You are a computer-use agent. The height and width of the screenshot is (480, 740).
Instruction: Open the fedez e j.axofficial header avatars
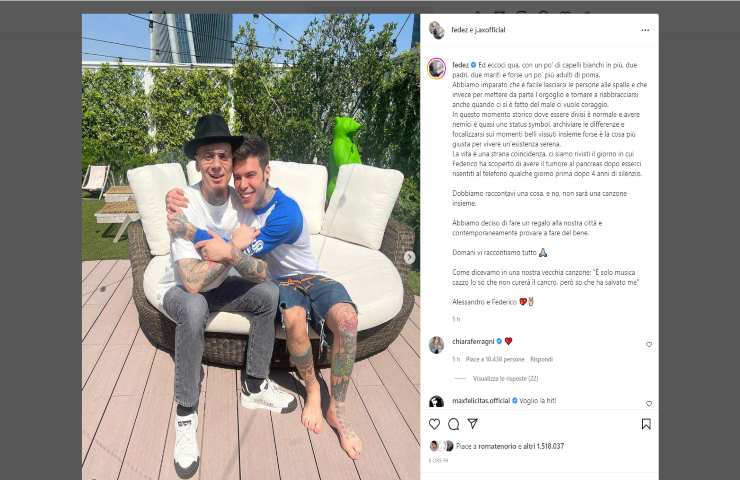click(x=437, y=30)
